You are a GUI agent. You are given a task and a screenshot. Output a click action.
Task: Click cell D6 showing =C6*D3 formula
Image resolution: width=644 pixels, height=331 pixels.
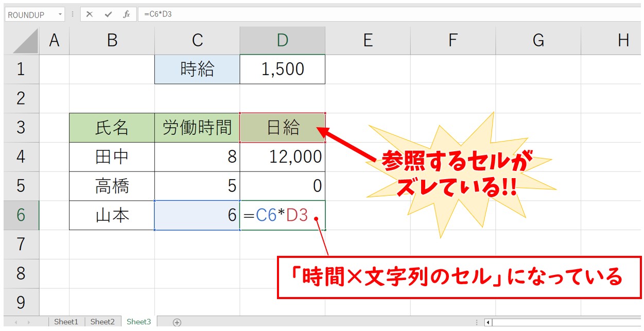point(283,215)
